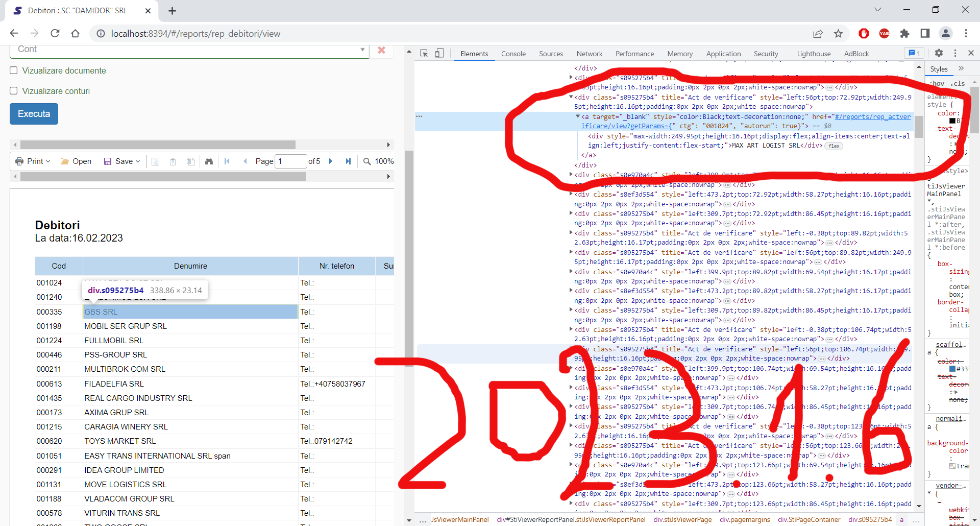The image size is (980, 526).
Task: Toggle .cls class editor
Action: pos(958,83)
